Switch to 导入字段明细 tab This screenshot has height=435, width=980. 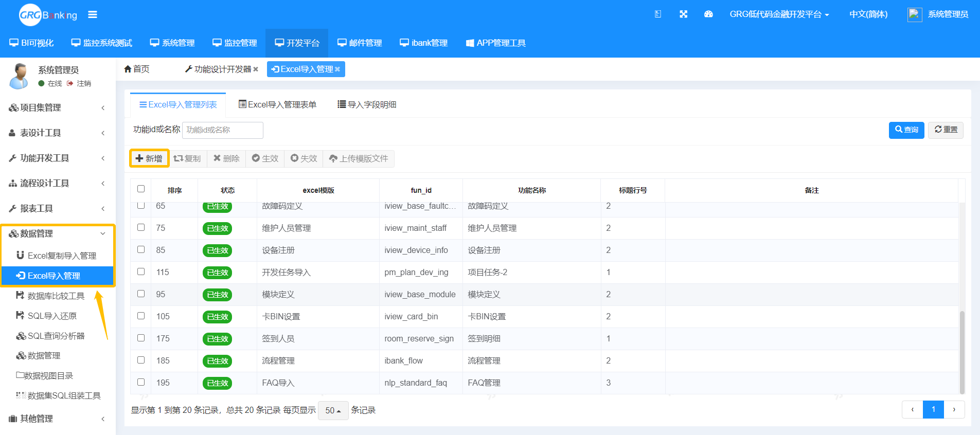click(367, 104)
